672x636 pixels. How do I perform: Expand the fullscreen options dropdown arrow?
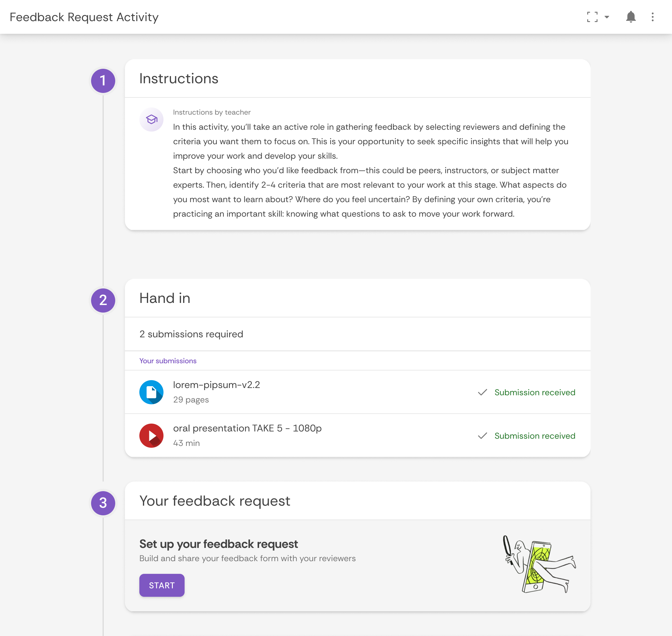tap(607, 17)
